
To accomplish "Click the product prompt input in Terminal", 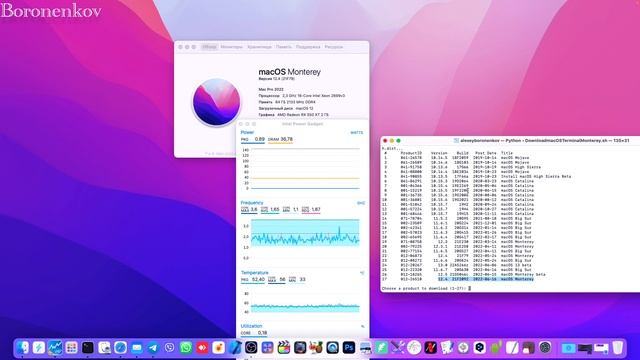I will point(470,288).
